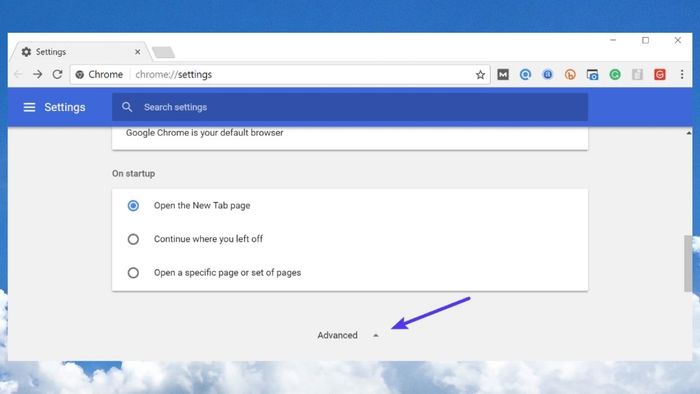Select Continue where you left off
The height and width of the screenshot is (394, 700).
[x=133, y=239]
